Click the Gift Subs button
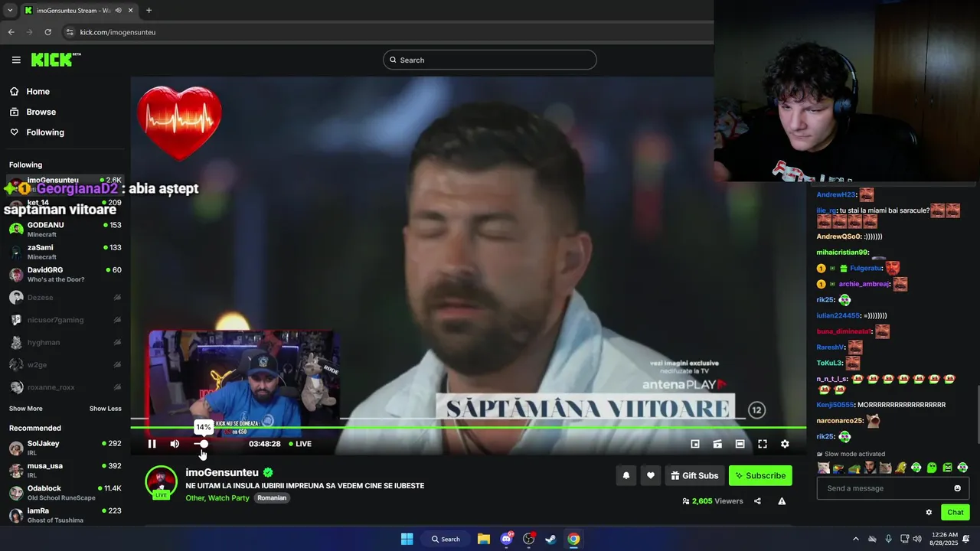 tap(694, 475)
